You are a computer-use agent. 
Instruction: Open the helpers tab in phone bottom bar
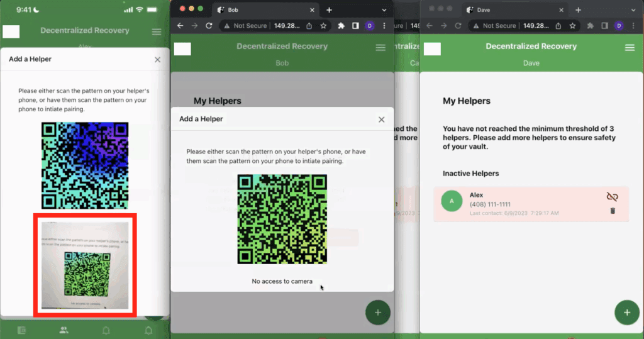pos(64,330)
